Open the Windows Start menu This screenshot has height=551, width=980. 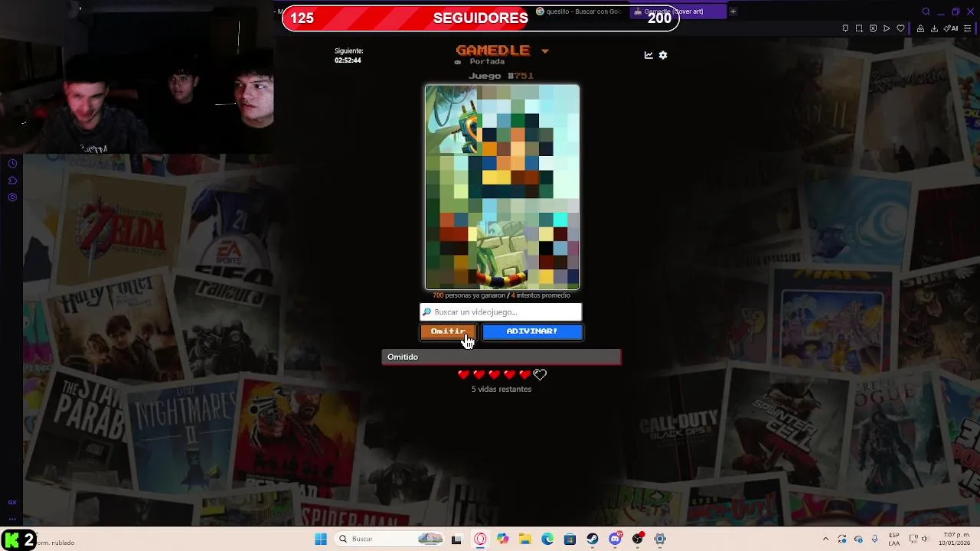click(321, 539)
